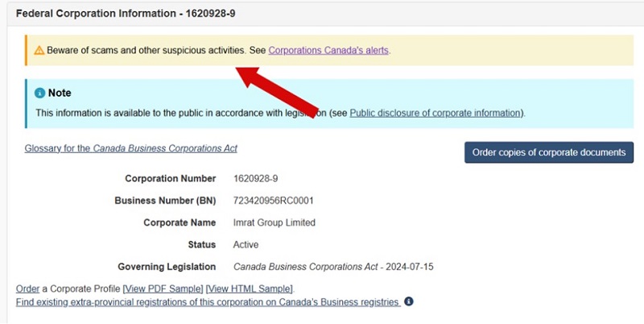Click the Imrat Group Limited corporate name

point(275,222)
